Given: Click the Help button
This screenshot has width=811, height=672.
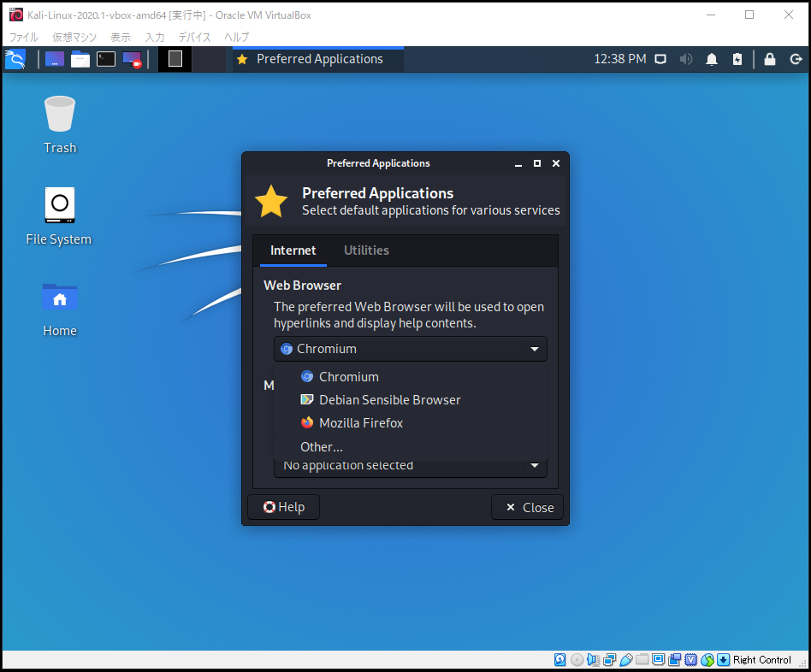Looking at the screenshot, I should [283, 507].
